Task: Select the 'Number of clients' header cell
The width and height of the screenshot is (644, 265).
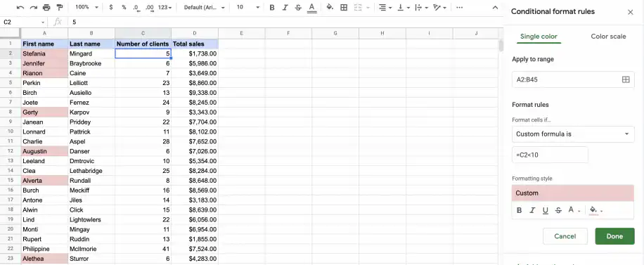Action: [x=143, y=44]
